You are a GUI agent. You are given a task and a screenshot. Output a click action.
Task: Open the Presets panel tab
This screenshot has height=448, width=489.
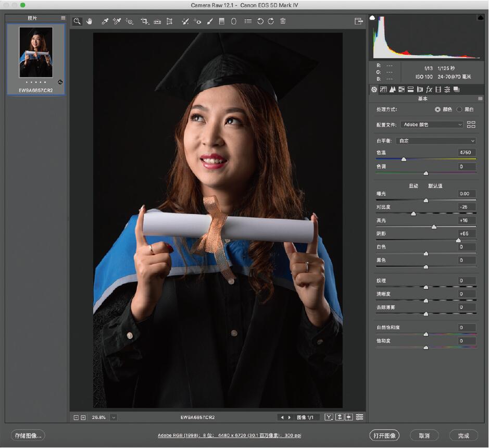coord(447,90)
